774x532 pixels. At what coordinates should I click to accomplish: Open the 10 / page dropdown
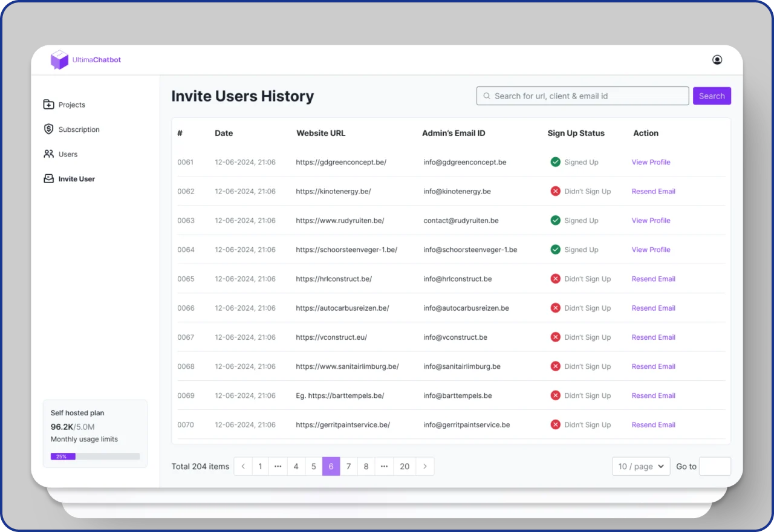[x=641, y=466]
